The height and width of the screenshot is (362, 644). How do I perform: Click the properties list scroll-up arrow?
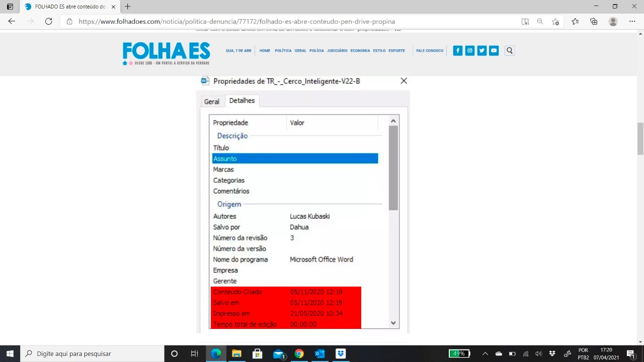coord(393,121)
